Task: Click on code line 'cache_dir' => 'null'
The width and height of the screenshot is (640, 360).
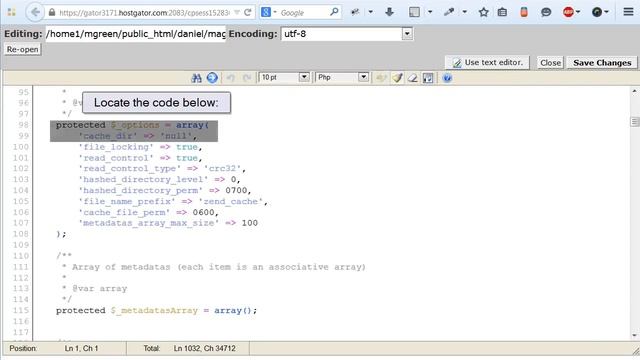Action: [x=138, y=136]
